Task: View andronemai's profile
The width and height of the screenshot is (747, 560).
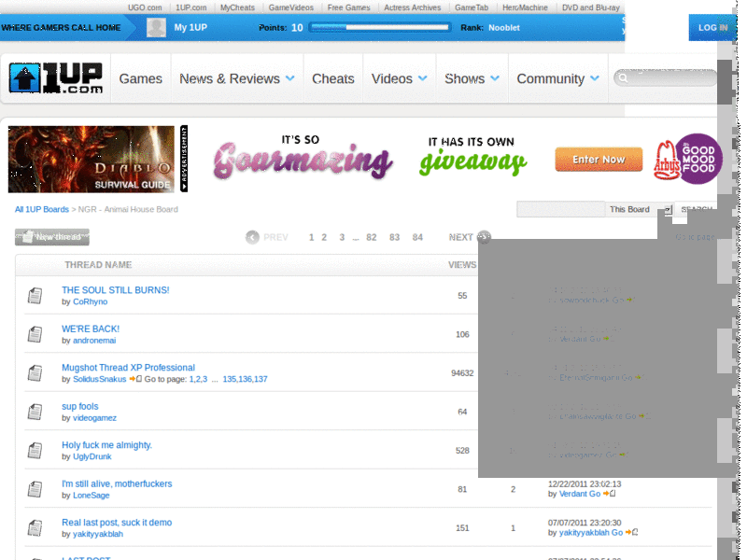Action: pos(94,341)
